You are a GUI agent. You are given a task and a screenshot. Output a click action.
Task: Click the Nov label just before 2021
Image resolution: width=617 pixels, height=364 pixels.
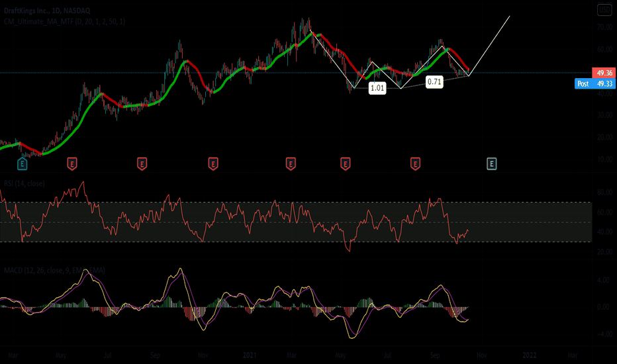(x=203, y=355)
